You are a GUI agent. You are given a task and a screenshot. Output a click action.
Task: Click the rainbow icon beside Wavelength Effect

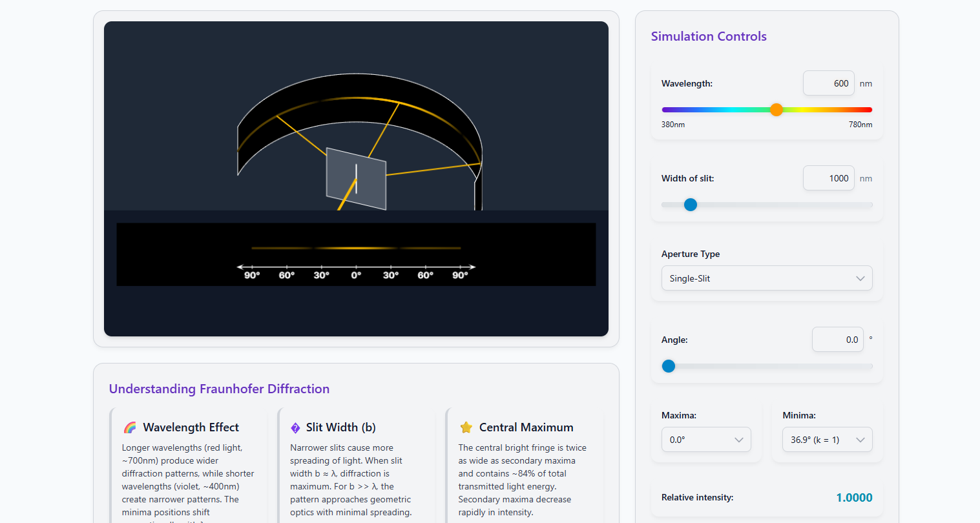point(130,427)
